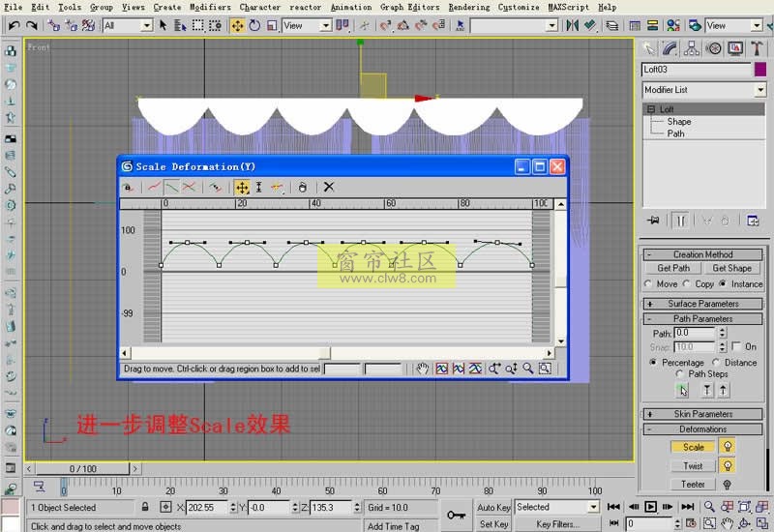Collapse the Deformations rollout

point(703,429)
